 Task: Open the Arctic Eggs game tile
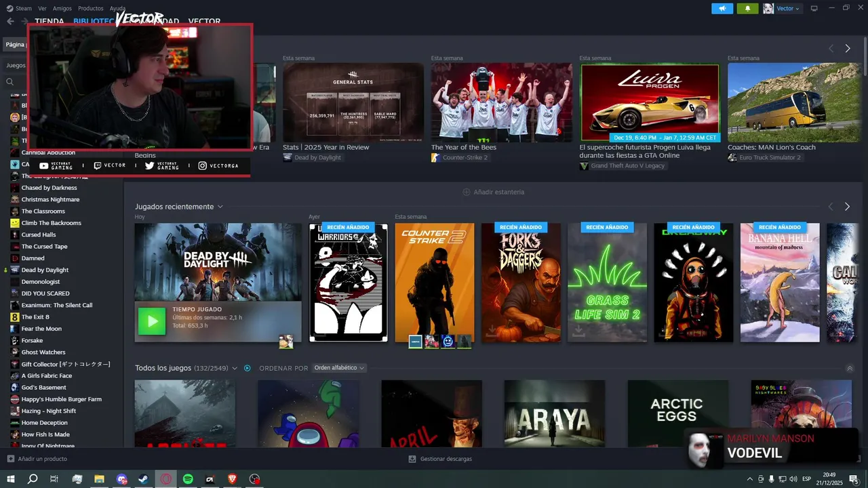pos(678,413)
